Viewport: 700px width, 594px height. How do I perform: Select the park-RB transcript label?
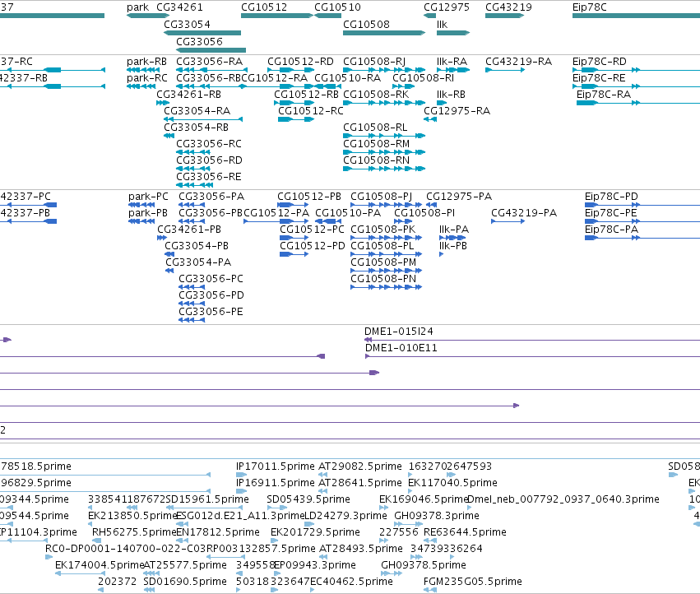point(146,61)
